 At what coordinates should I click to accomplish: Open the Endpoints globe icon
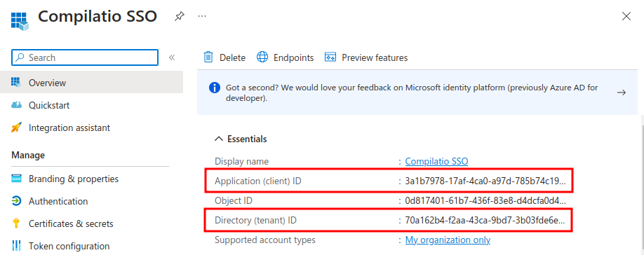click(x=262, y=57)
